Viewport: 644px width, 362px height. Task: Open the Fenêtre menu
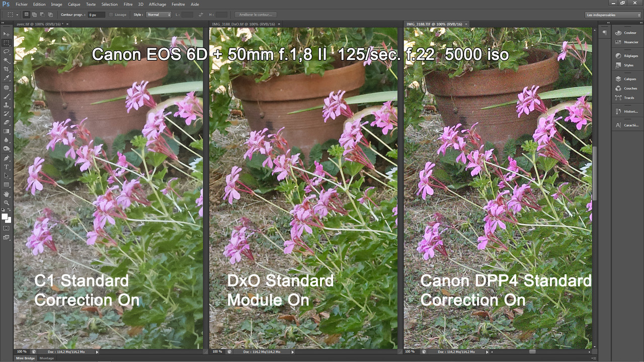178,4
